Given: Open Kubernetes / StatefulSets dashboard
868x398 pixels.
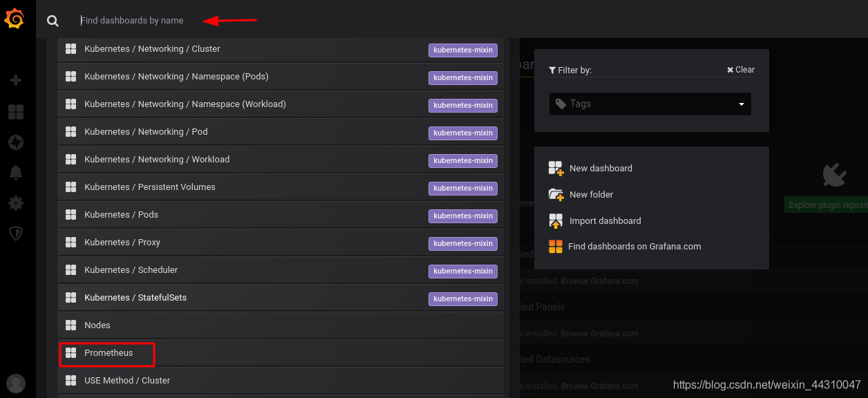Looking at the screenshot, I should 281,298.
